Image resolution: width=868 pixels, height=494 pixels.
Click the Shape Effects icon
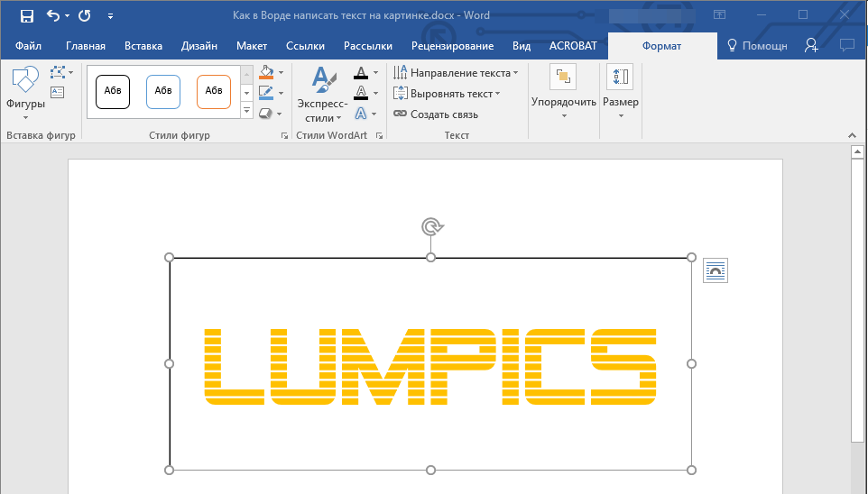[265, 114]
